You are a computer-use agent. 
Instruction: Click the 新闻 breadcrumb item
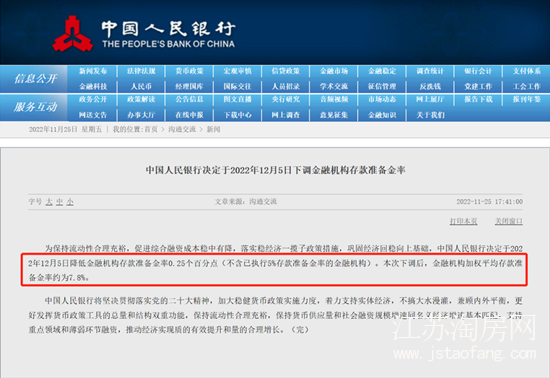(x=213, y=129)
